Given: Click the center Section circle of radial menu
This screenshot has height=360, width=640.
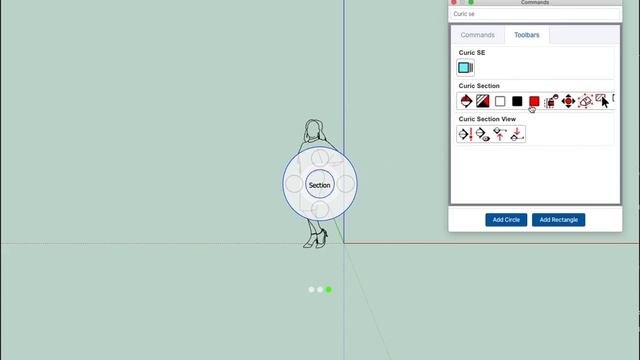Looking at the screenshot, I should point(320,184).
